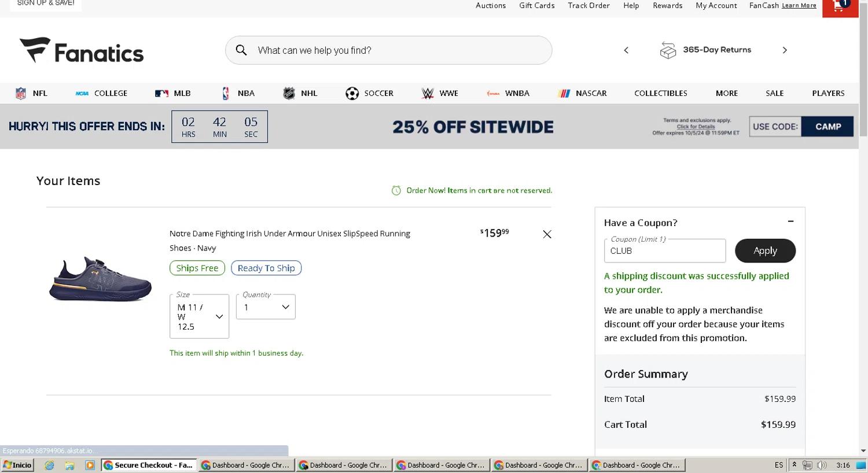Image resolution: width=868 pixels, height=473 pixels.
Task: Click the Apply coupon button
Action: point(765,251)
